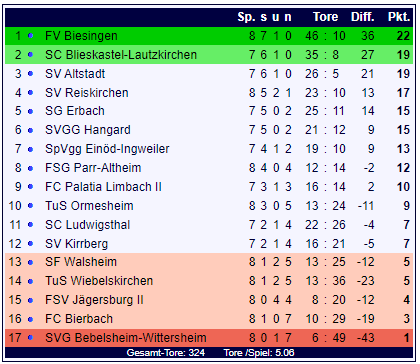
Task: Click the blue dot next to SV Altstadt
Action: [x=30, y=74]
